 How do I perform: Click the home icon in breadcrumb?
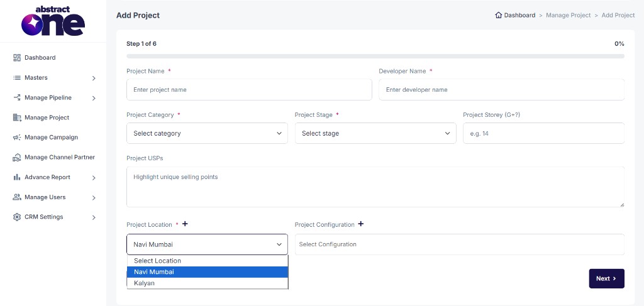pyautogui.click(x=499, y=15)
